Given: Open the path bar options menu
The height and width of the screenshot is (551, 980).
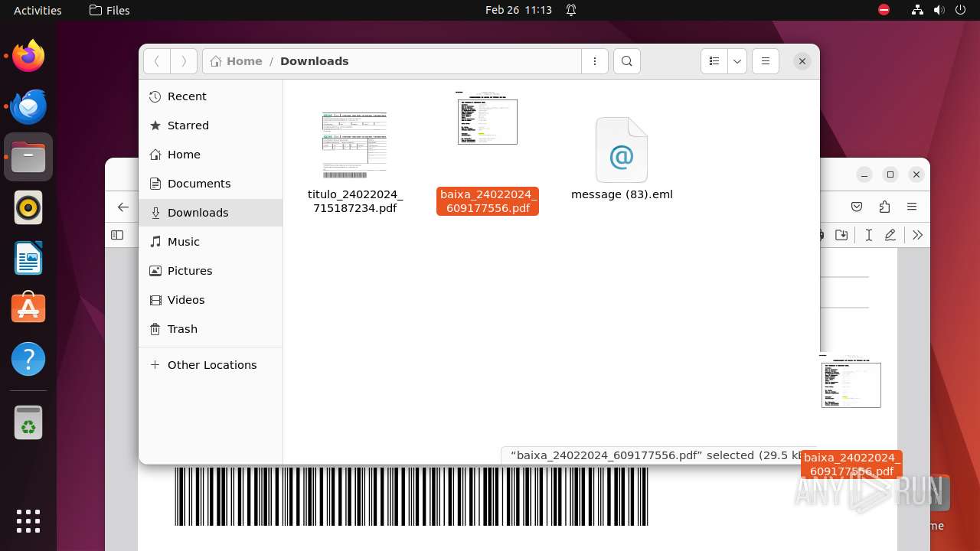Looking at the screenshot, I should coord(595,61).
